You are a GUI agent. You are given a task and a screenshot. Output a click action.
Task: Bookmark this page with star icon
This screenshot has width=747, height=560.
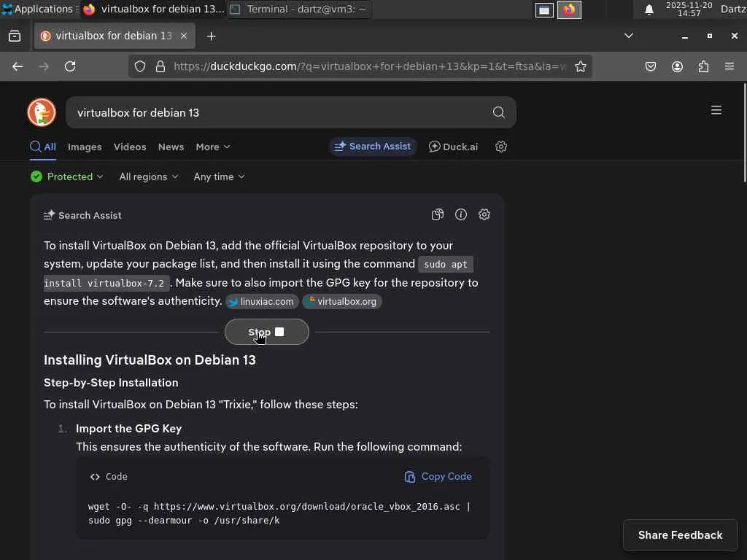coord(580,66)
